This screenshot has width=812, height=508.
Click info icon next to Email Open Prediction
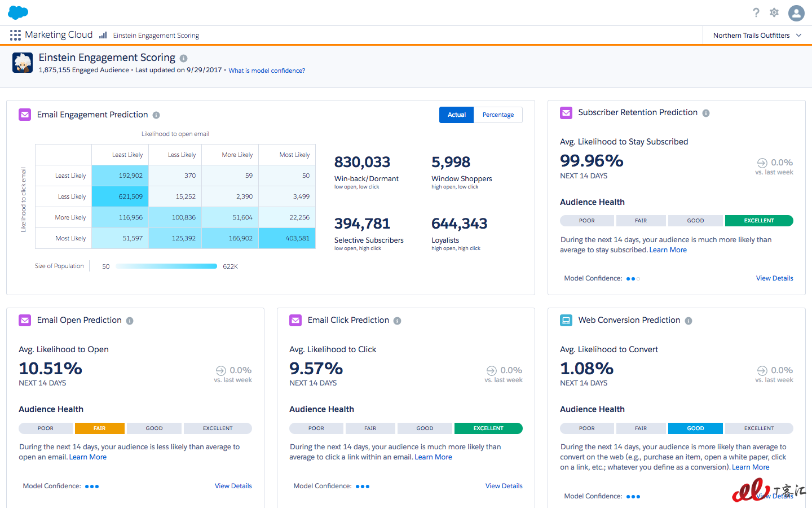pos(130,321)
